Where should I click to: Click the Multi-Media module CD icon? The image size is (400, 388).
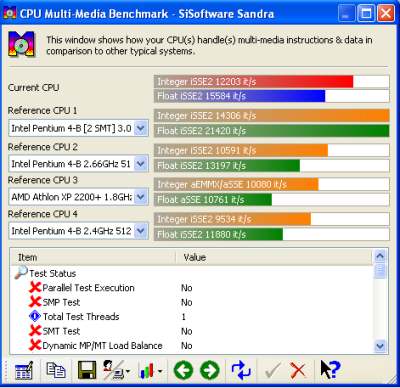(22, 44)
